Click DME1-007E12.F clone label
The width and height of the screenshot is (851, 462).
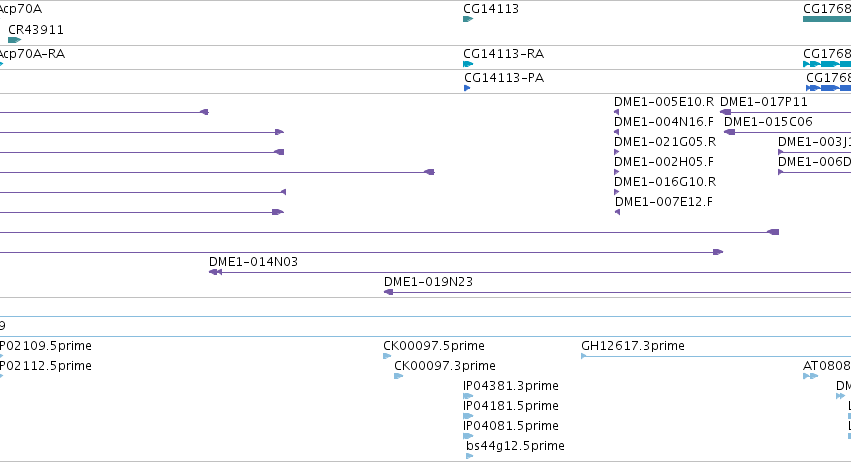(x=664, y=202)
